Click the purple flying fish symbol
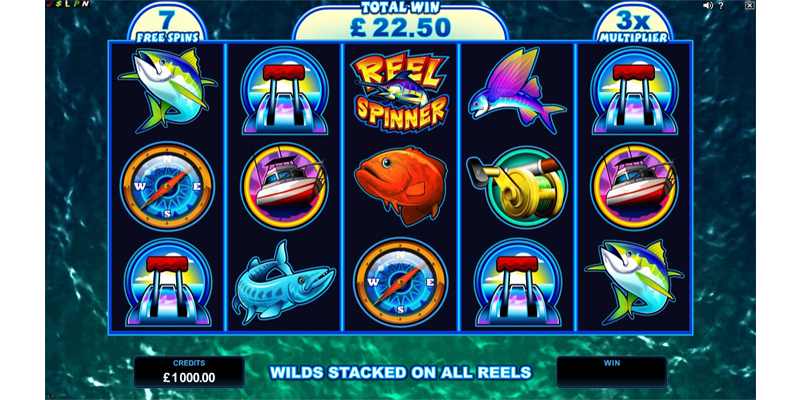The height and width of the screenshot is (400, 800). (x=516, y=90)
